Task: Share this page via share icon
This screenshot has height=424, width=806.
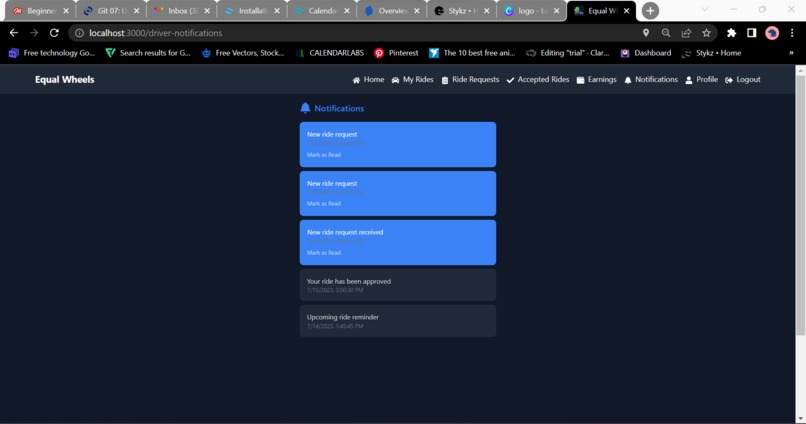Action: coord(686,33)
